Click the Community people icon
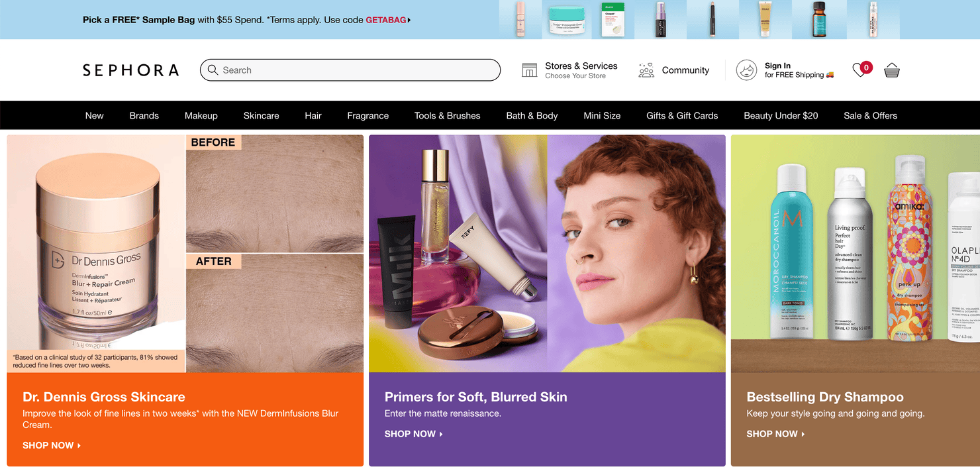This screenshot has width=980, height=475. [x=646, y=70]
